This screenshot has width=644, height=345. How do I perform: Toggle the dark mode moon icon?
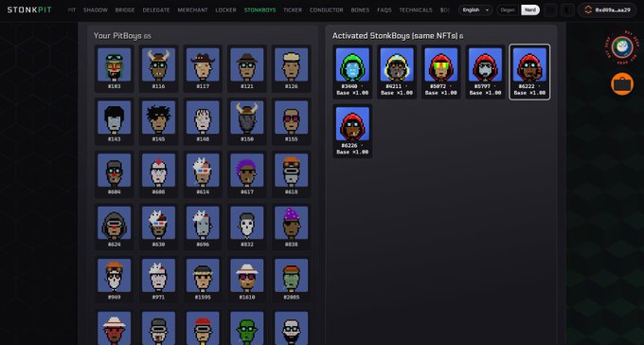click(x=568, y=9)
